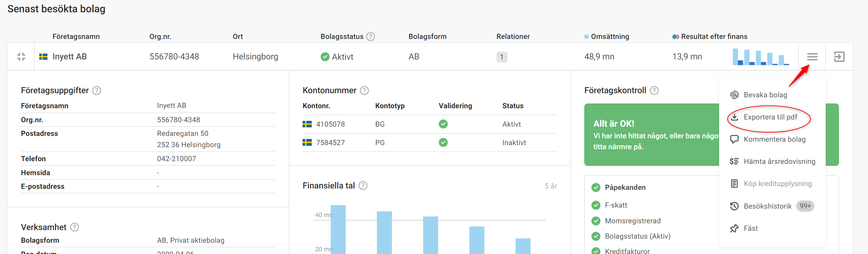Open the hamburger menu for Inyett AB
This screenshot has height=254, width=868.
[x=812, y=57]
